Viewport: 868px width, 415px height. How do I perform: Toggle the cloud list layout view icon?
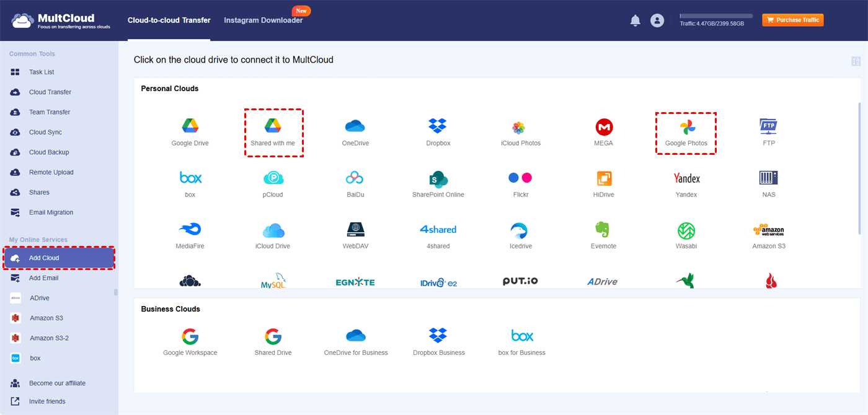tap(856, 61)
